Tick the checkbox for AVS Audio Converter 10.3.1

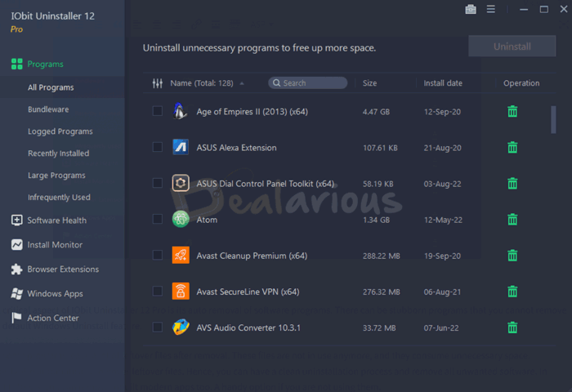[x=158, y=327]
